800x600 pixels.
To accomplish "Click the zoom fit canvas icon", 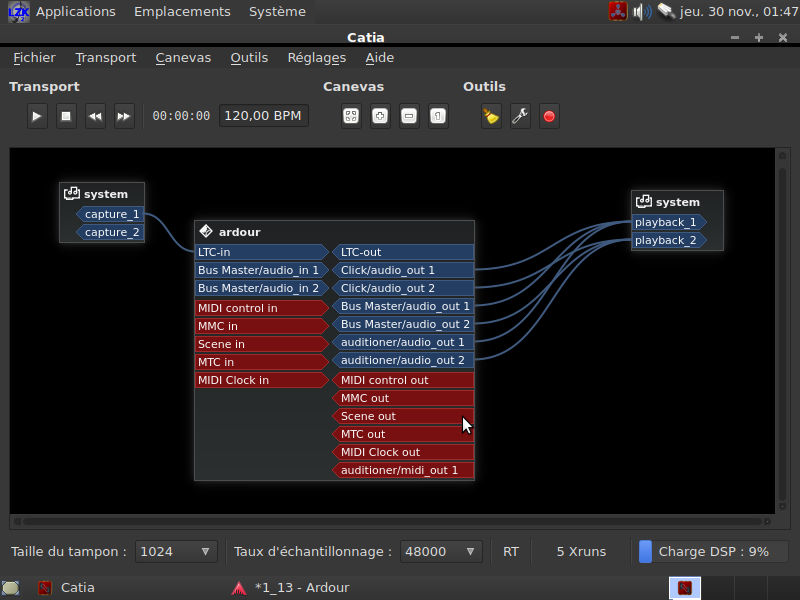I will [351, 116].
